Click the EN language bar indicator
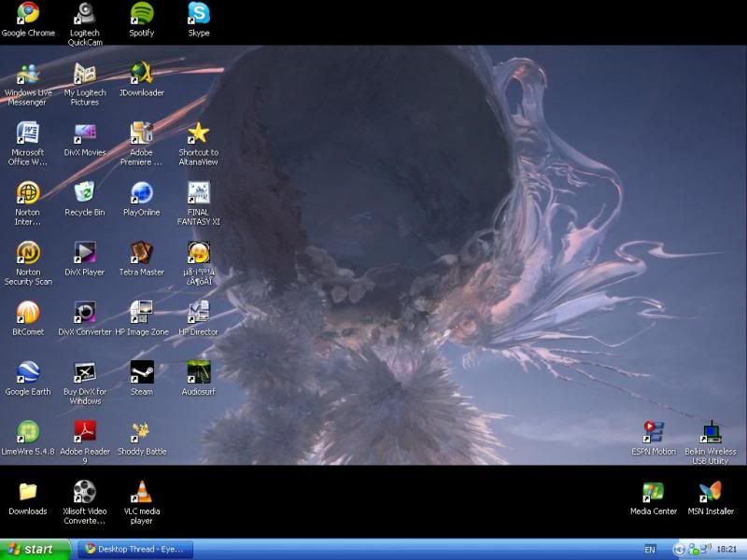Screen dimensions: 747x560 point(650,550)
